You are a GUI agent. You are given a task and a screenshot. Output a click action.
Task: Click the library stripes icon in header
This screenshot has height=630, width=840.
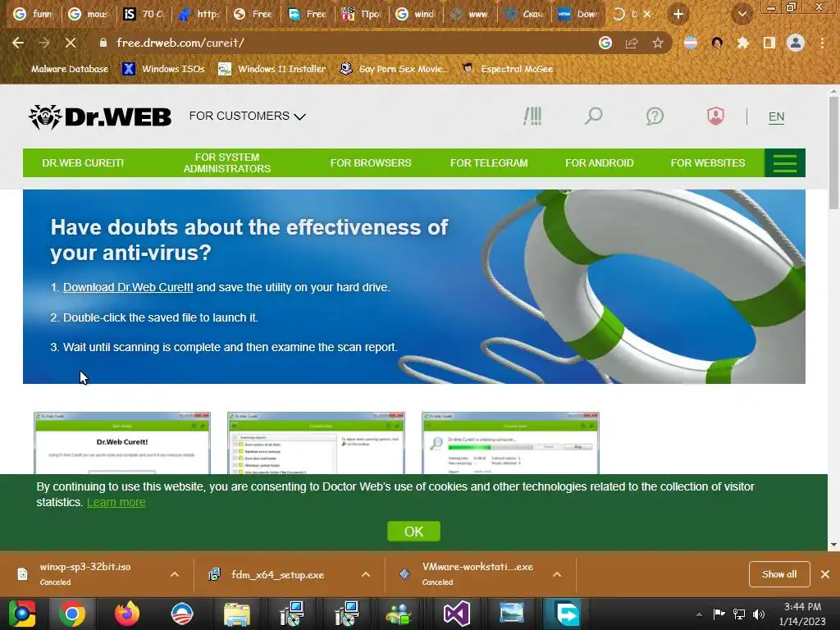[532, 116]
